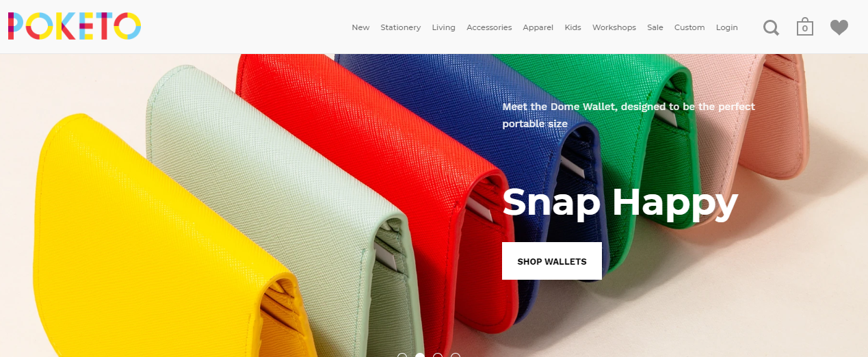Jump to the fourth carousel slide dot

click(456, 355)
